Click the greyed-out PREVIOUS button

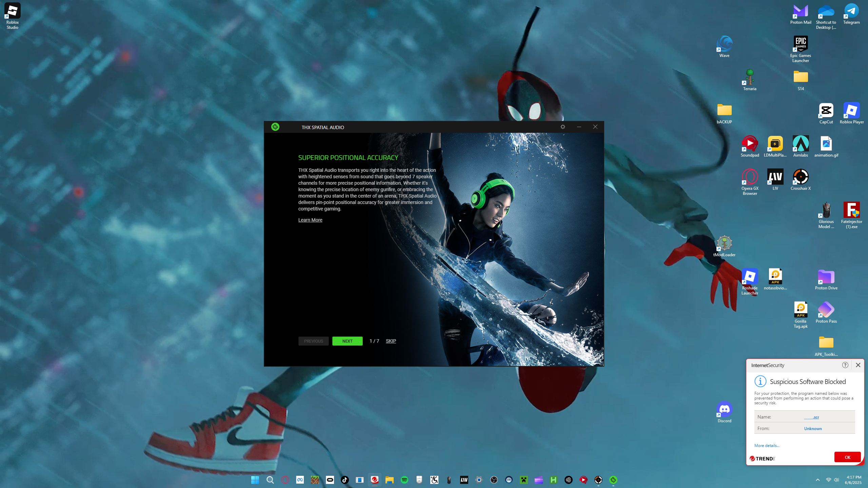coord(313,341)
